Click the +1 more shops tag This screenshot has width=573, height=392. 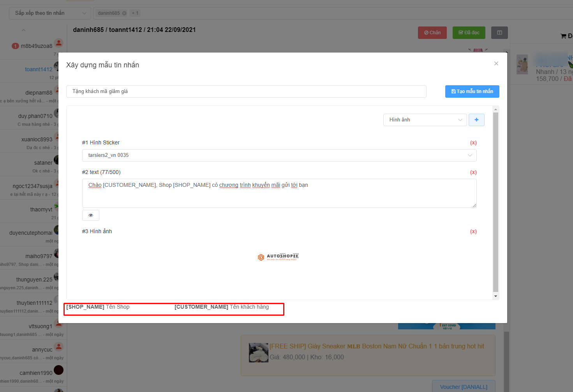[135, 13]
